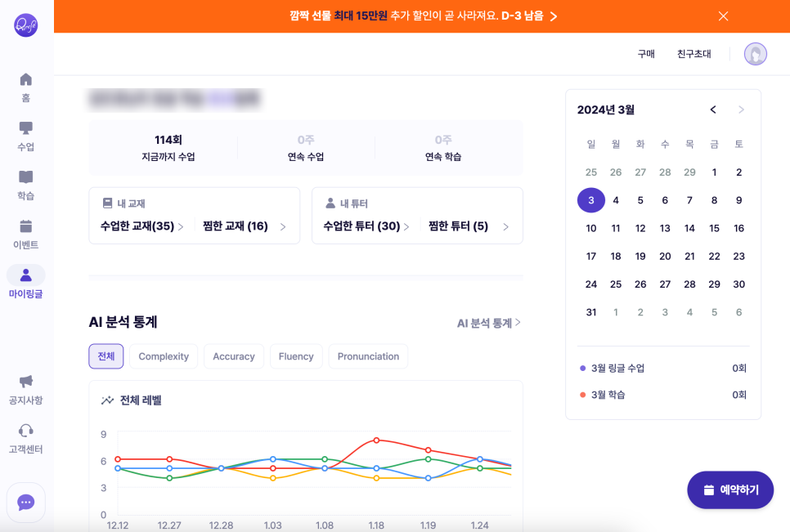This screenshot has width=790, height=532.
Task: Open 이벤트 calendar icon in sidebar
Action: [25, 226]
